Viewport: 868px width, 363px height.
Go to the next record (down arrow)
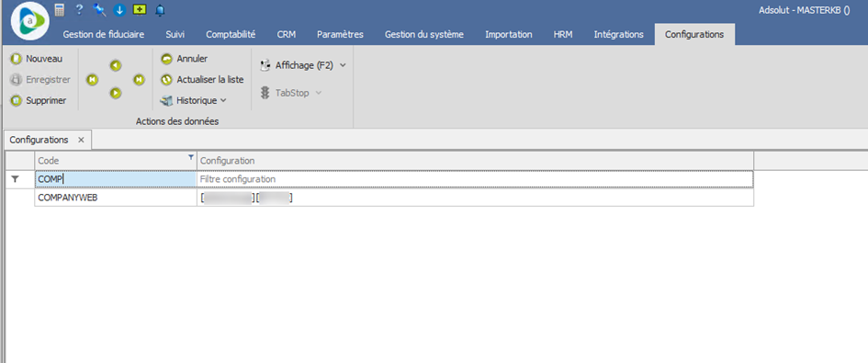click(115, 93)
